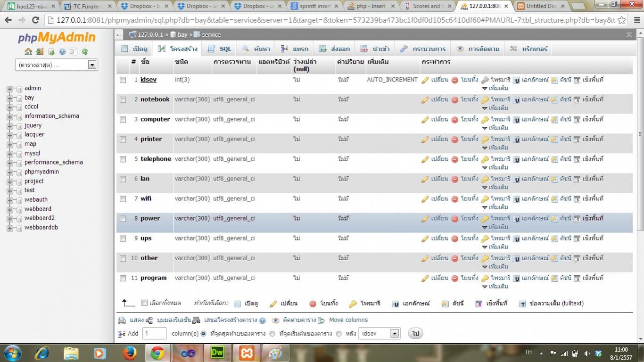Viewport: 644px width, 362px height.
Task: Expand the bay database tree node
Action: 9,98
